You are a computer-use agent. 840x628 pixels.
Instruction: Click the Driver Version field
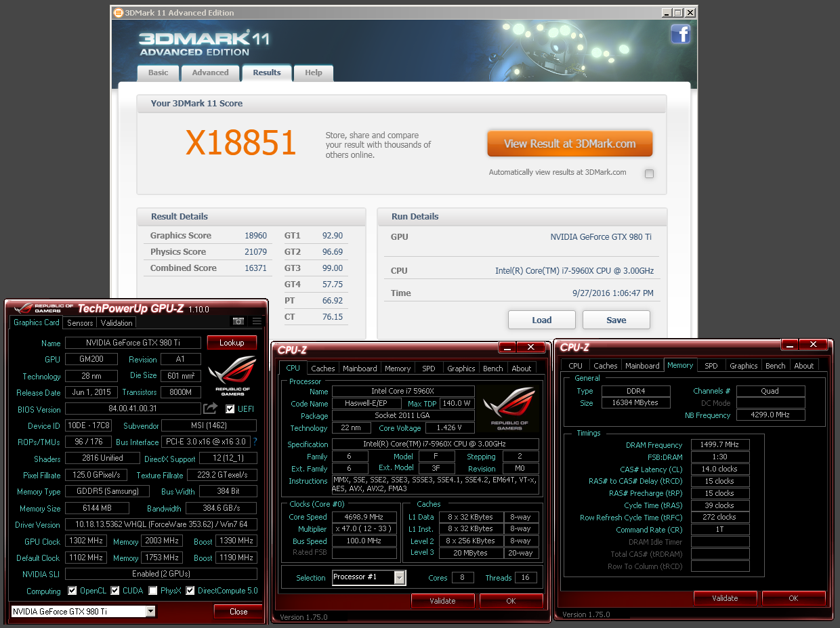[161, 524]
